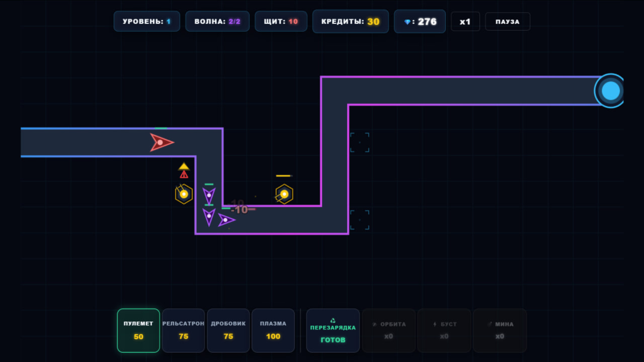Select the Дробовик tower icon

coord(228,330)
